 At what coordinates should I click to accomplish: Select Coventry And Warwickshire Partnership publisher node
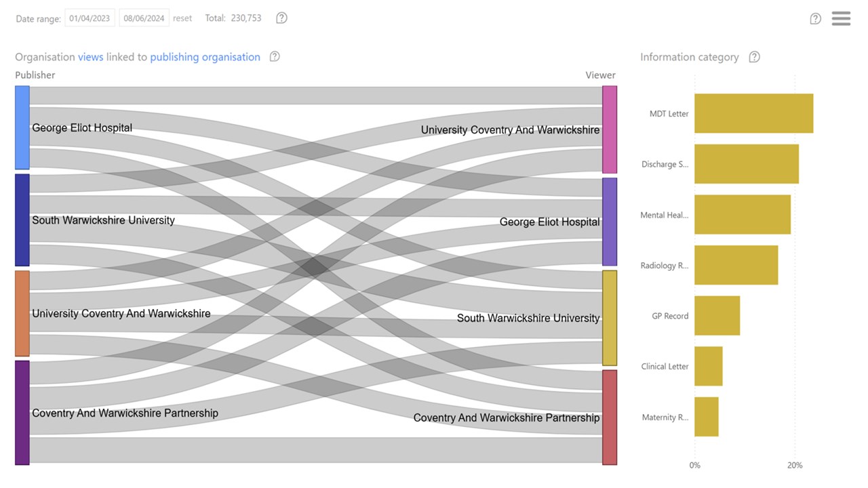(x=22, y=413)
